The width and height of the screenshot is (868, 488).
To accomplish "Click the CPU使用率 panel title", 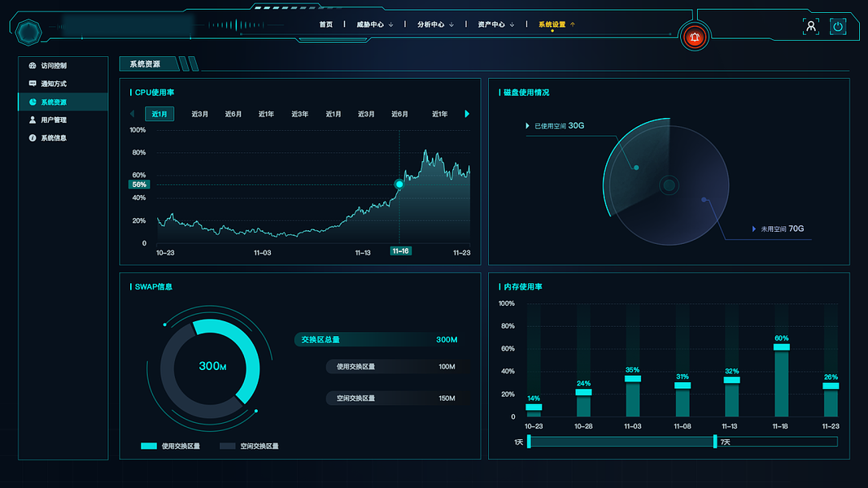I will [155, 93].
